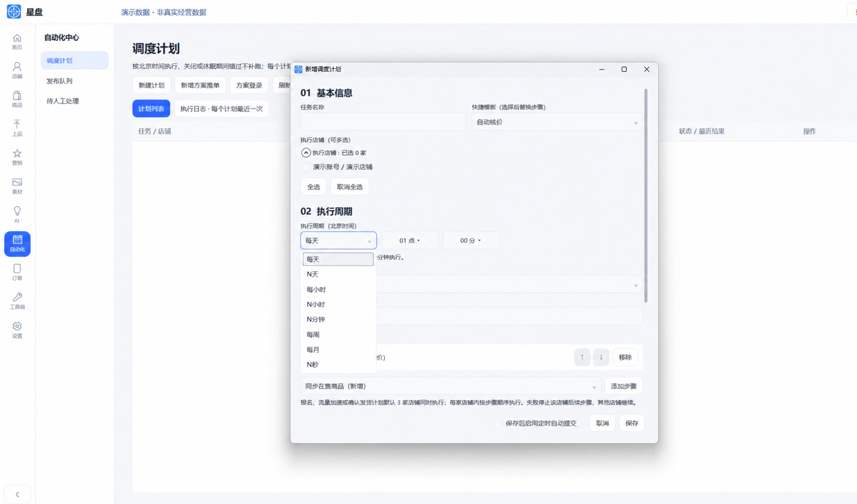Open the 营销 marketing star icon

click(x=17, y=157)
